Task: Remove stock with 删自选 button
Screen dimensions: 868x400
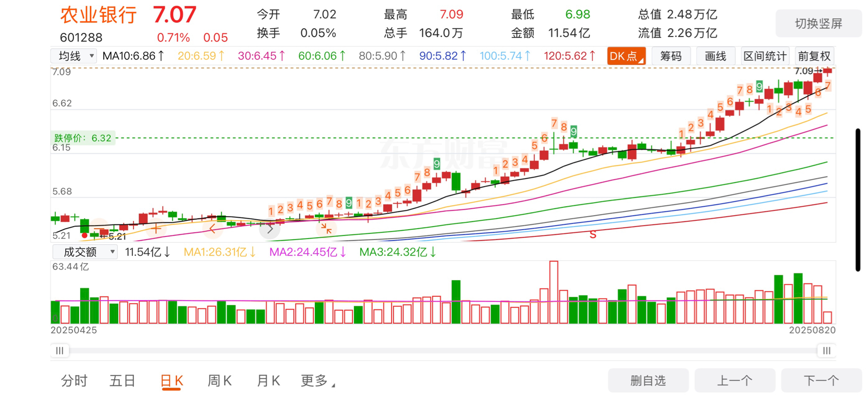Action: point(648,381)
